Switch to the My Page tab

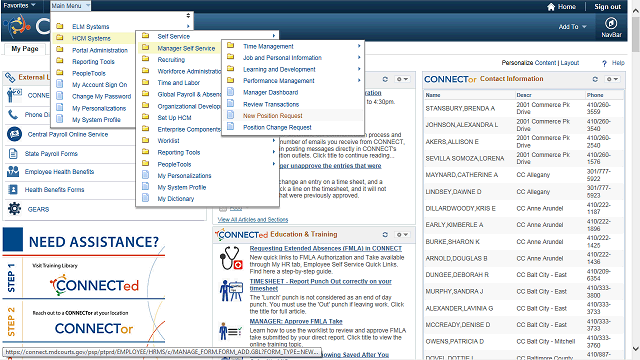25,49
